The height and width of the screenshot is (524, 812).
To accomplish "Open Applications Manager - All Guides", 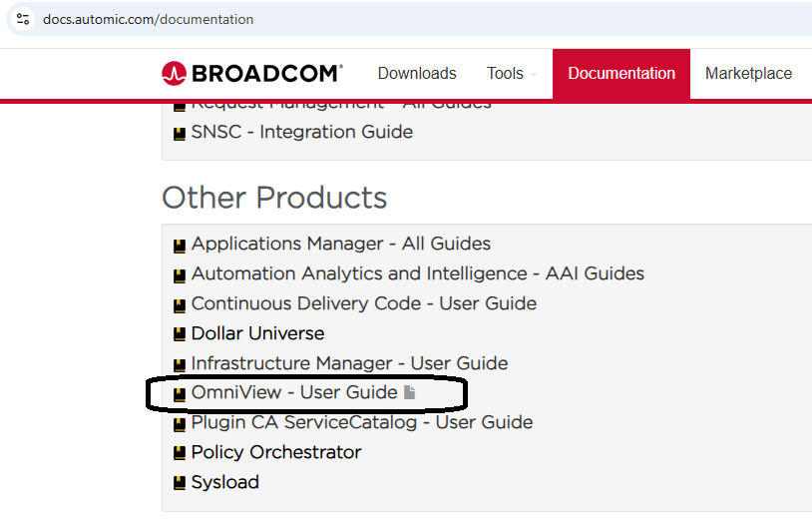I will tap(341, 244).
